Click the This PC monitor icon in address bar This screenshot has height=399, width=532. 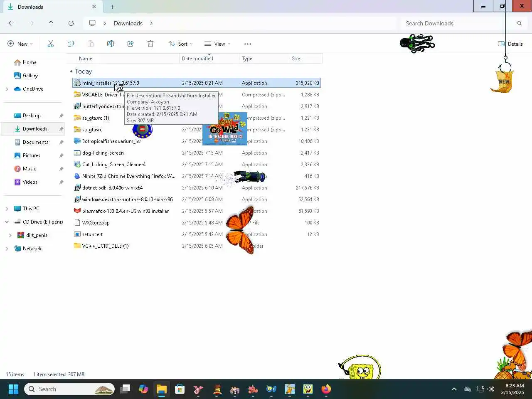click(92, 23)
